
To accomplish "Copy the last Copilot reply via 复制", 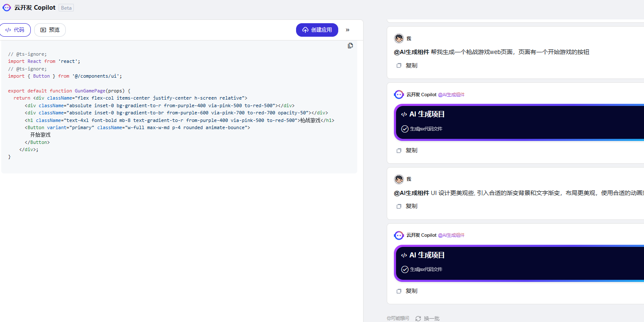I will click(x=407, y=291).
